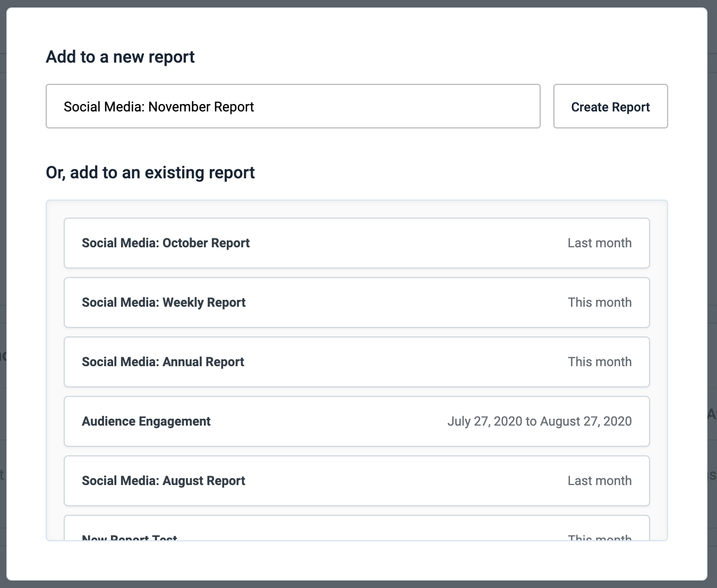Click the report marked Last month from October
The width and height of the screenshot is (717, 588).
(x=356, y=243)
